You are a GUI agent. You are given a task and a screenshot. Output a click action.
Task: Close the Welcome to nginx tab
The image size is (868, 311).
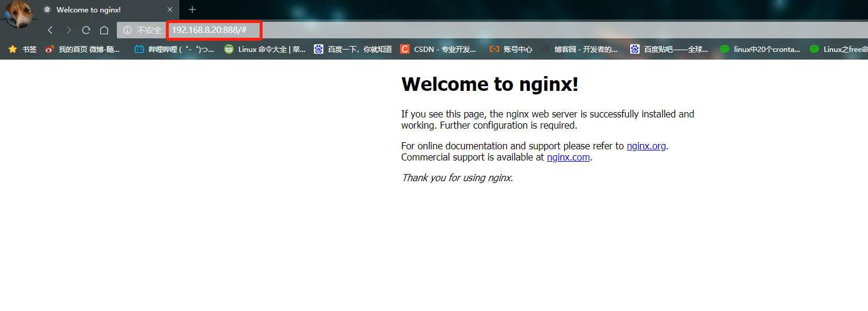(170, 10)
